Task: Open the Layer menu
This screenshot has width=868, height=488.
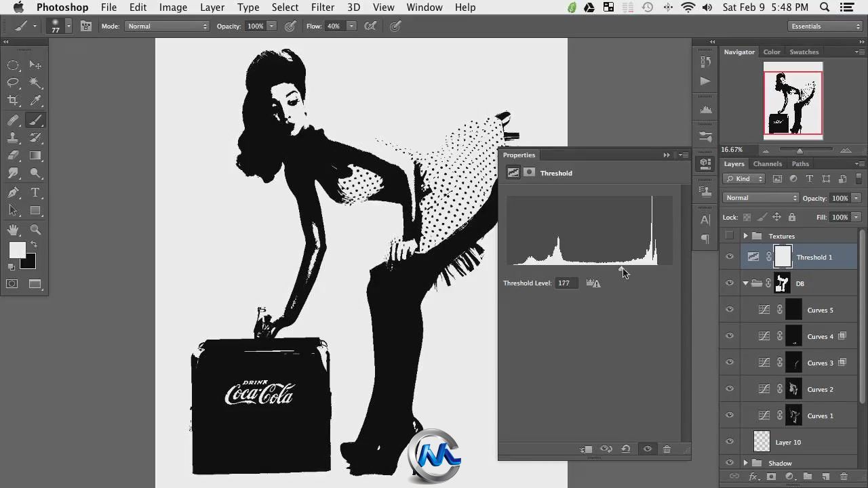Action: click(x=212, y=7)
